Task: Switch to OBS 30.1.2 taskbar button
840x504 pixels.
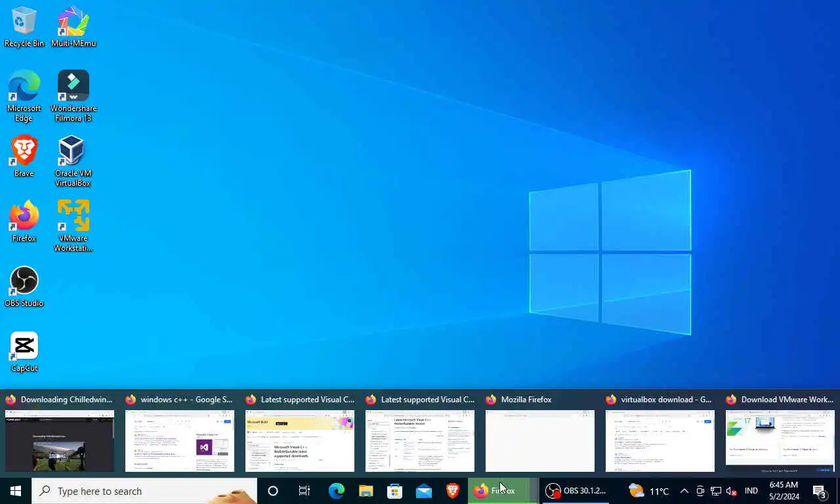Action: pos(577,491)
